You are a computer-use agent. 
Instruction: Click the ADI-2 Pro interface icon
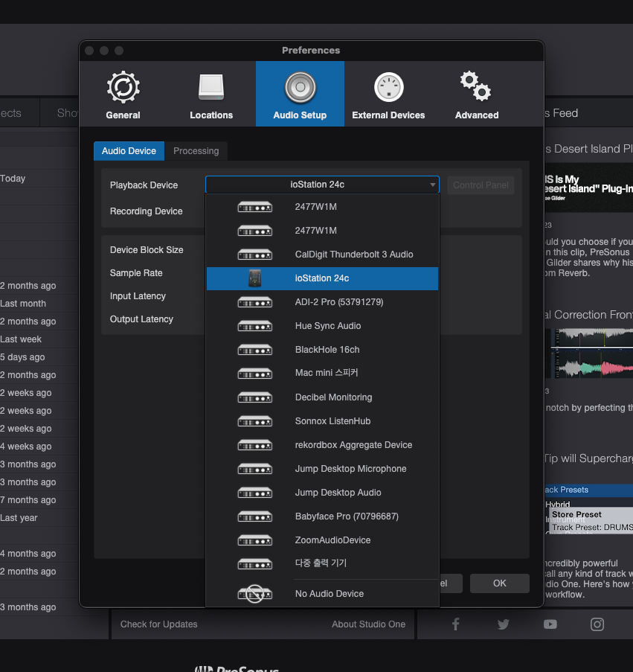coord(255,302)
